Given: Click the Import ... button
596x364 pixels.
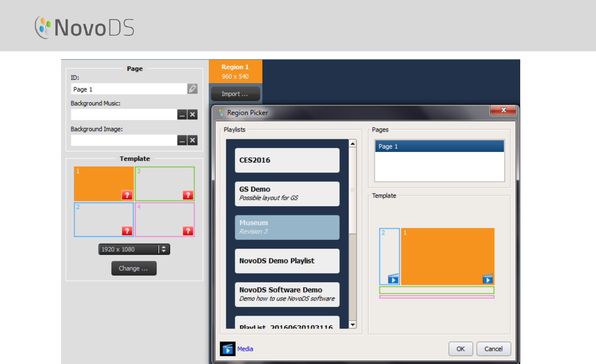Looking at the screenshot, I should (x=235, y=94).
